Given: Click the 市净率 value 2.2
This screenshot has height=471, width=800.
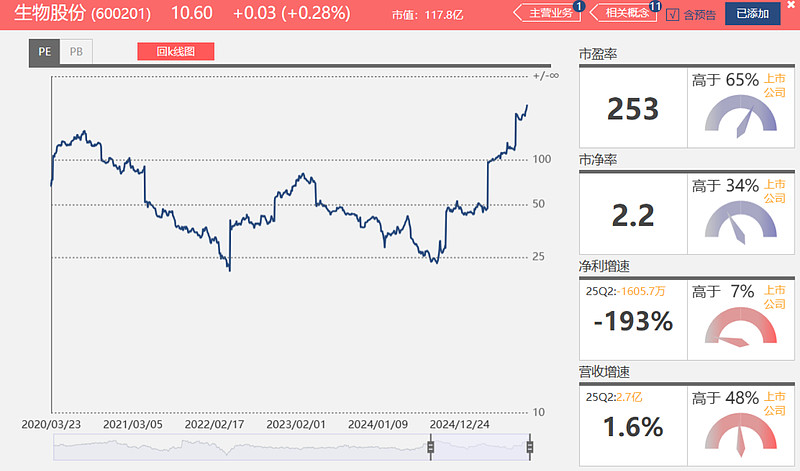Looking at the screenshot, I should (633, 215).
